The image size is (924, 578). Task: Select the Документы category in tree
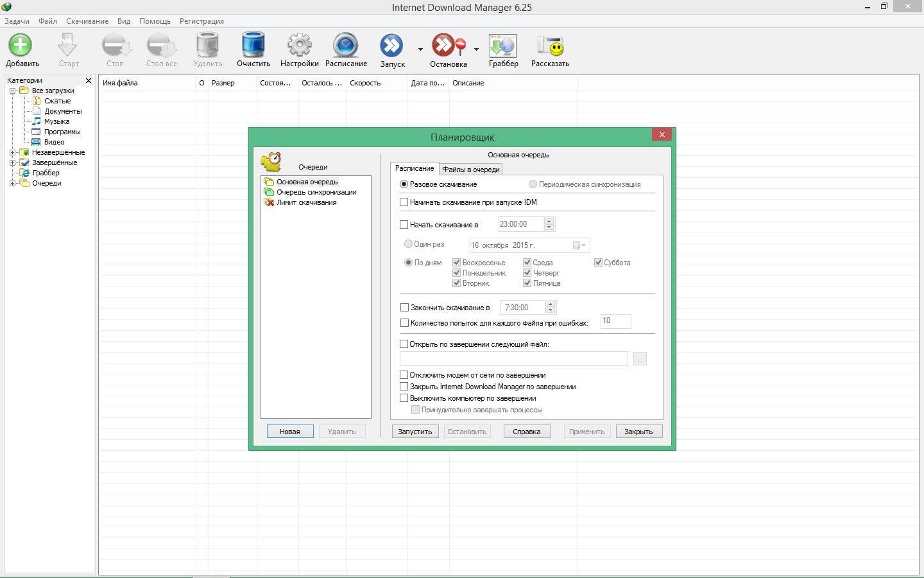pyautogui.click(x=63, y=111)
